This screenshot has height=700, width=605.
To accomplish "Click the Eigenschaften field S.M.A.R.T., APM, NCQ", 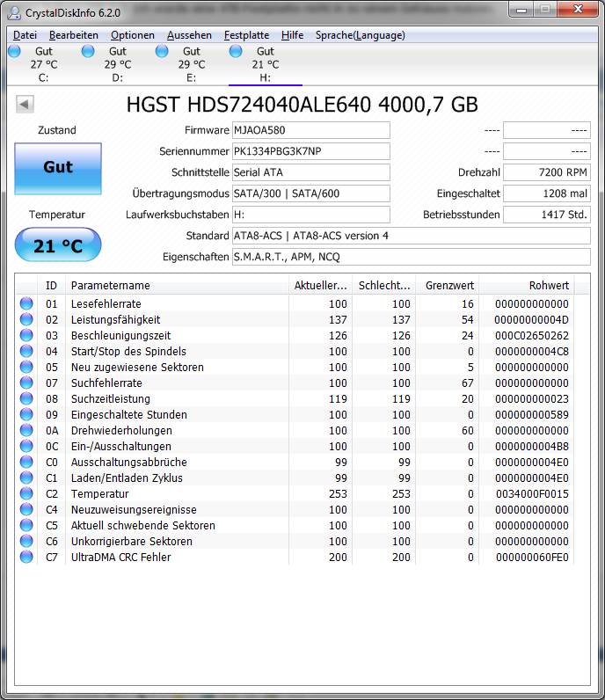I will click(412, 257).
